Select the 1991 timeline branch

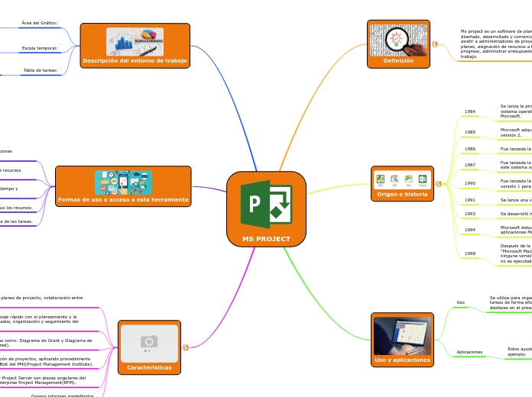click(x=470, y=200)
